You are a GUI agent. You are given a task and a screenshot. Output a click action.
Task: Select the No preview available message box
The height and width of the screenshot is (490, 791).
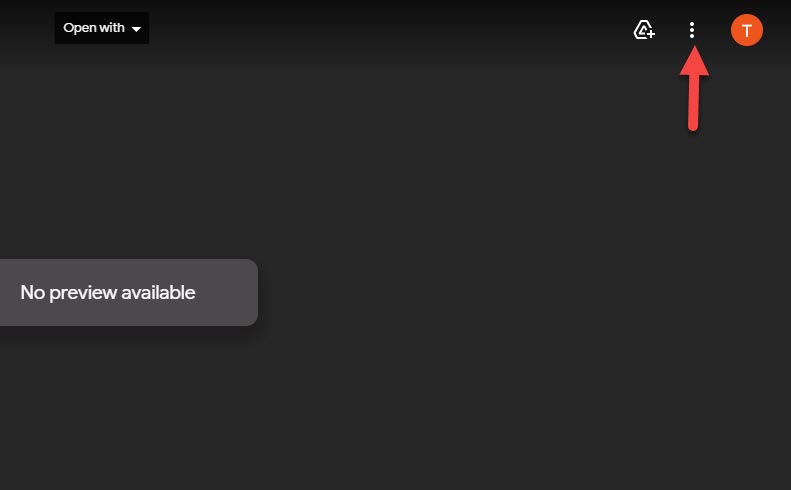click(129, 292)
